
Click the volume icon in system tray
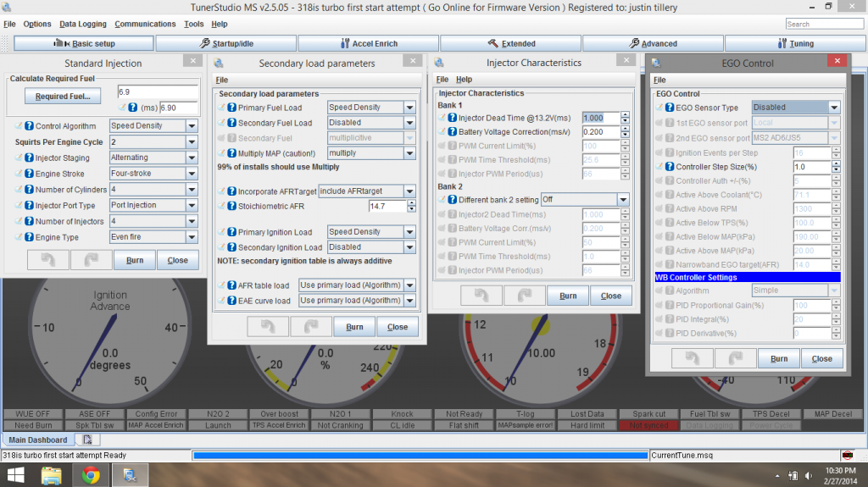pyautogui.click(x=809, y=475)
